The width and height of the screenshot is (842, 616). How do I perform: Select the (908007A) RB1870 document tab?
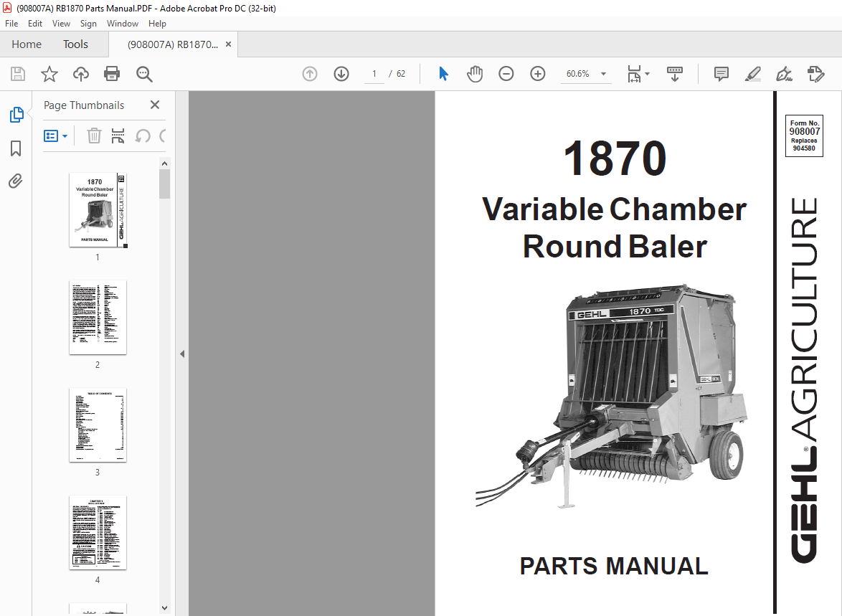click(173, 44)
